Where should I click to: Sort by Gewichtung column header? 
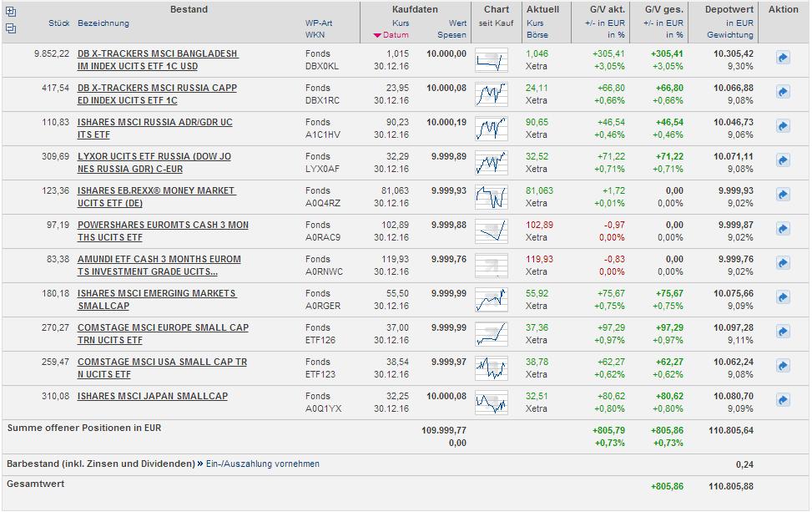730,35
